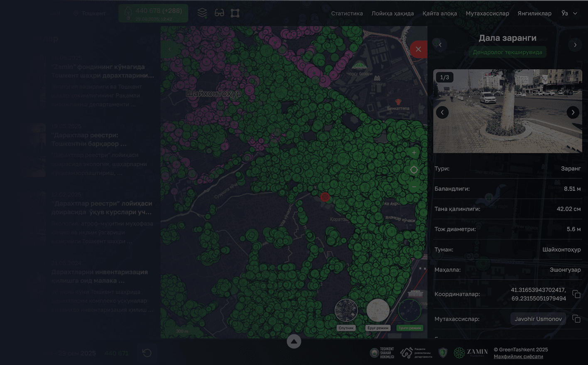Click the glasses view mode icon

[x=219, y=13]
